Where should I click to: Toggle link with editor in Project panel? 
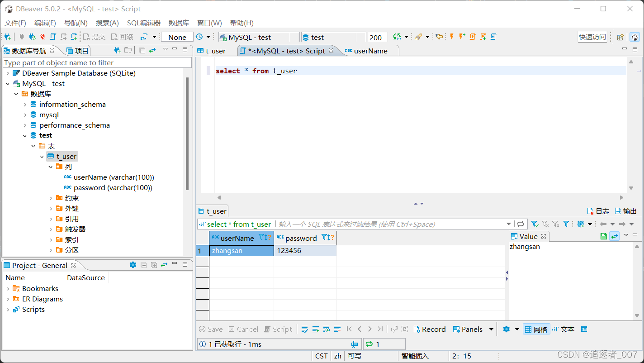click(x=164, y=265)
